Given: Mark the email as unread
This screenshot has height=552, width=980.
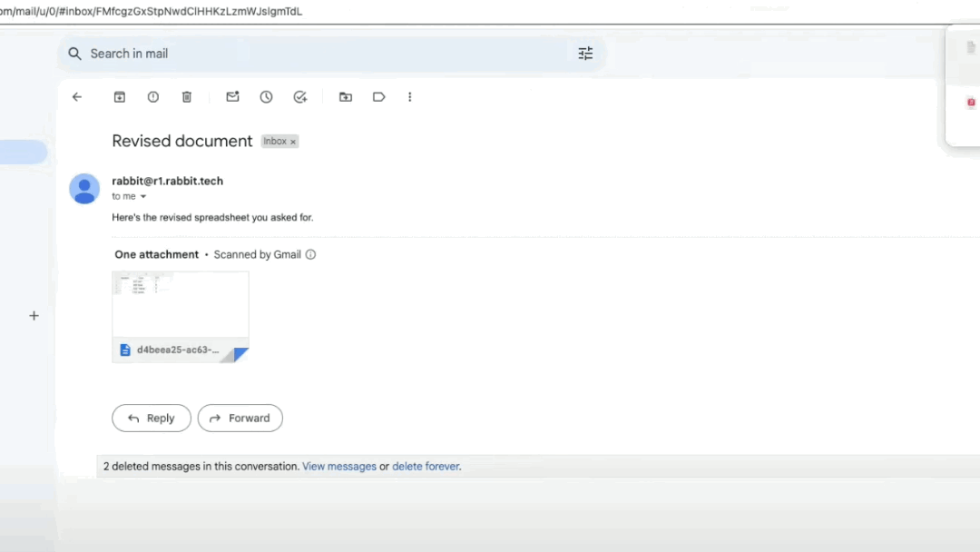Looking at the screenshot, I should (x=232, y=97).
